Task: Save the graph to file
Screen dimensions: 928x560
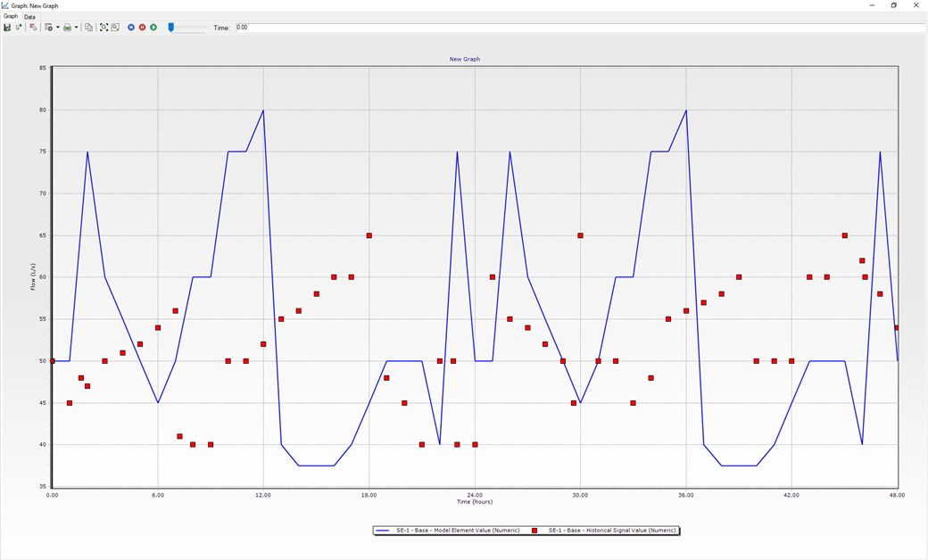Action: click(7, 28)
